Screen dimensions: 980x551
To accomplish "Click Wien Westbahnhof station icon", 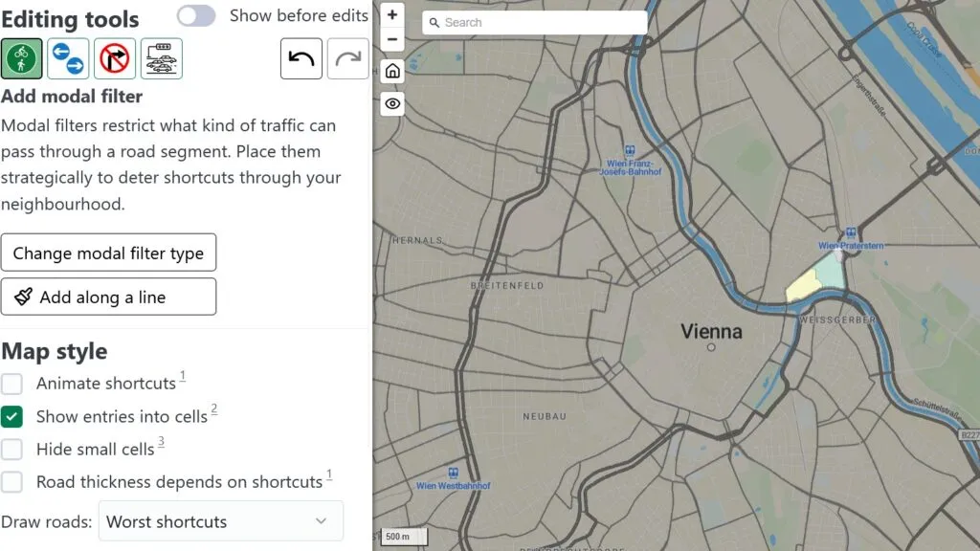I will [x=453, y=473].
